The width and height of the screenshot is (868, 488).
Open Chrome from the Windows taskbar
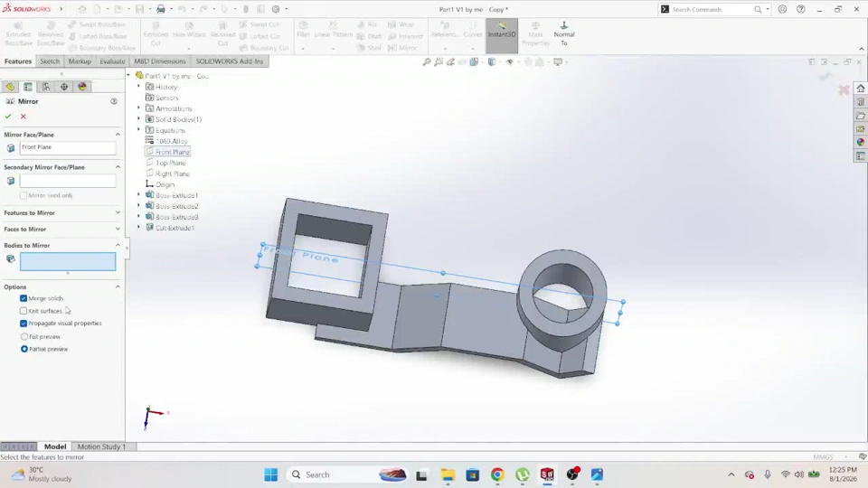tap(497, 474)
